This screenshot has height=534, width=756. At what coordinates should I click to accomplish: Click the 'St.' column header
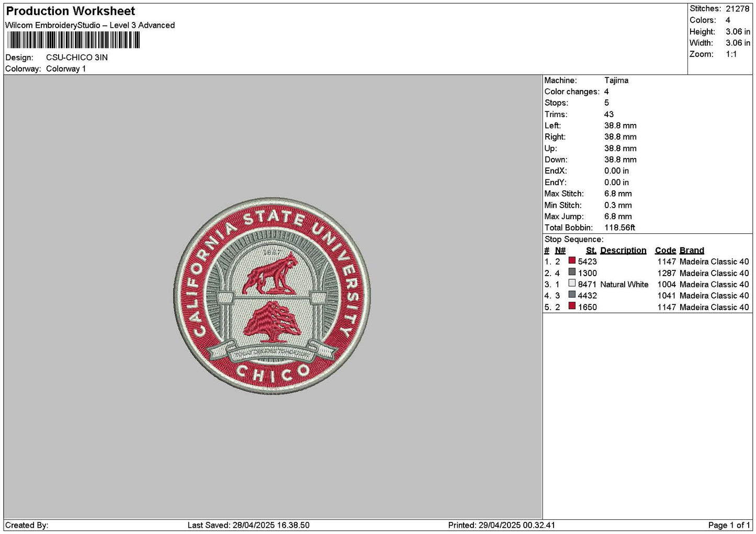[x=591, y=251]
